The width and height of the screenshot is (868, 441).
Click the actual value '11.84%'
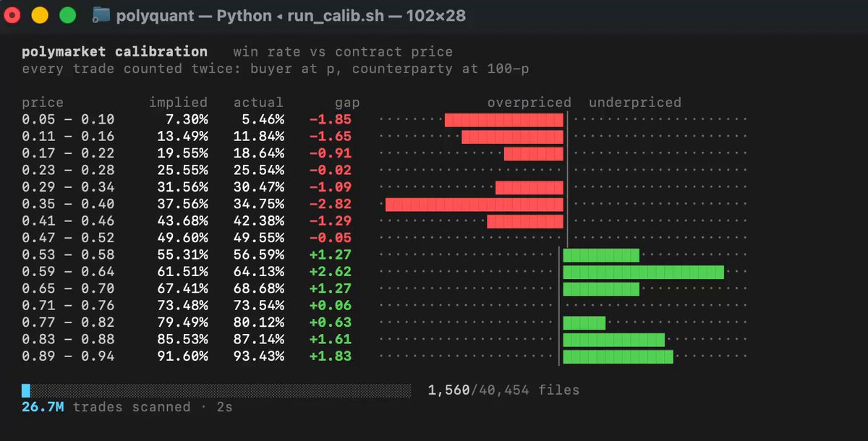click(258, 137)
